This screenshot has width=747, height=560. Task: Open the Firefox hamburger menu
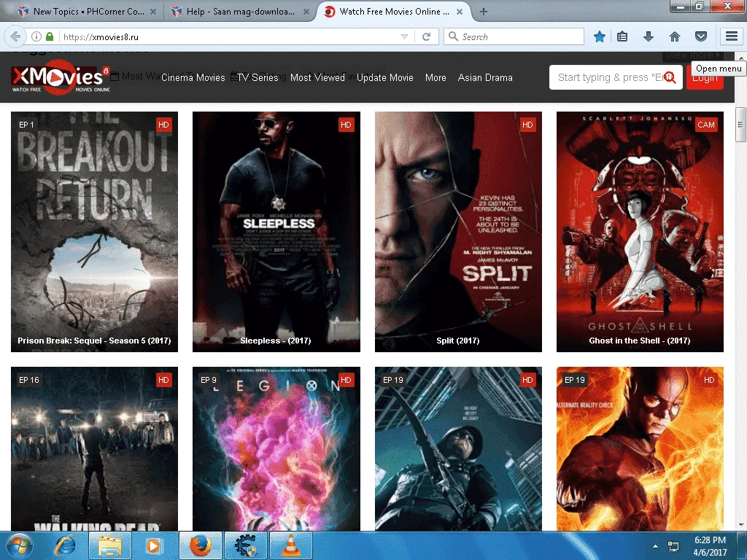tap(732, 36)
